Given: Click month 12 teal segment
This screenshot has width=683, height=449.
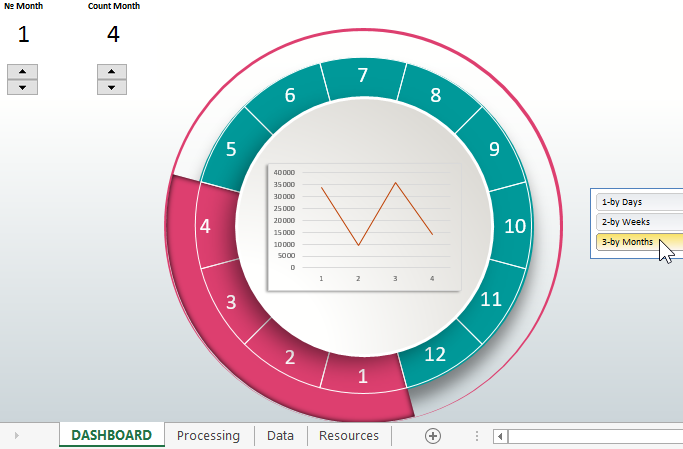Looking at the screenshot, I should point(434,354).
